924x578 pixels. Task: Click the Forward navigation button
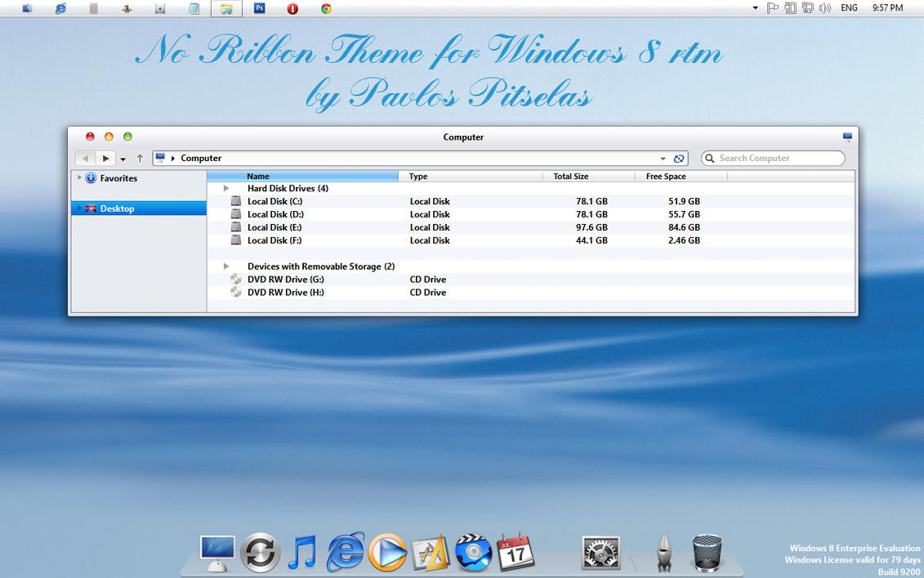pyautogui.click(x=105, y=158)
